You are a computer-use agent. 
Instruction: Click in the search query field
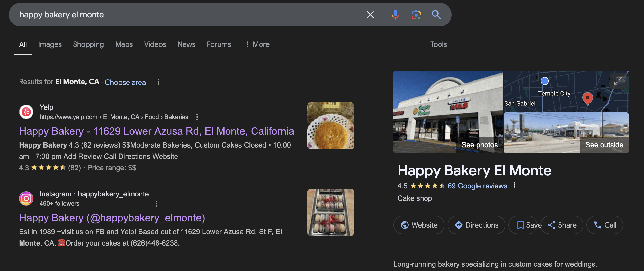click(x=180, y=15)
